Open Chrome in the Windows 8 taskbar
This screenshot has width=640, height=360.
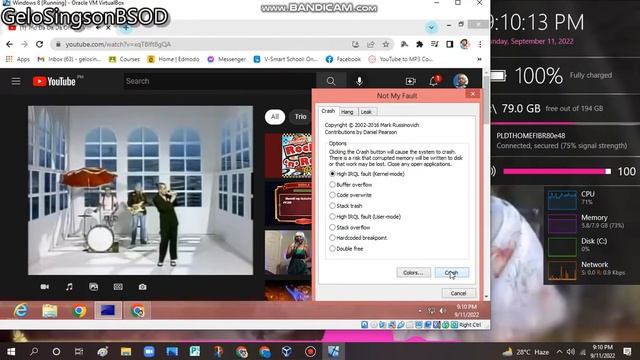pos(79,311)
